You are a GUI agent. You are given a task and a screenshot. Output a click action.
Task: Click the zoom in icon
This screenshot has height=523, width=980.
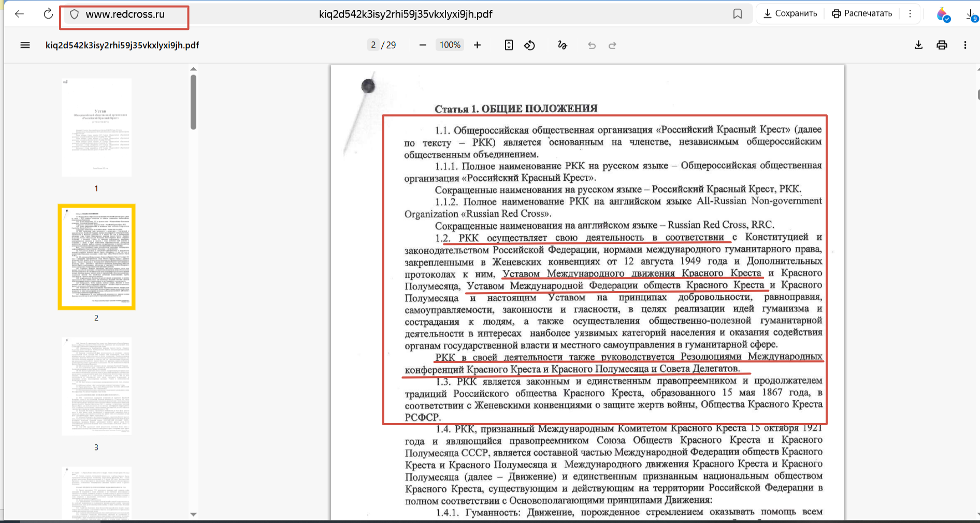coord(477,45)
